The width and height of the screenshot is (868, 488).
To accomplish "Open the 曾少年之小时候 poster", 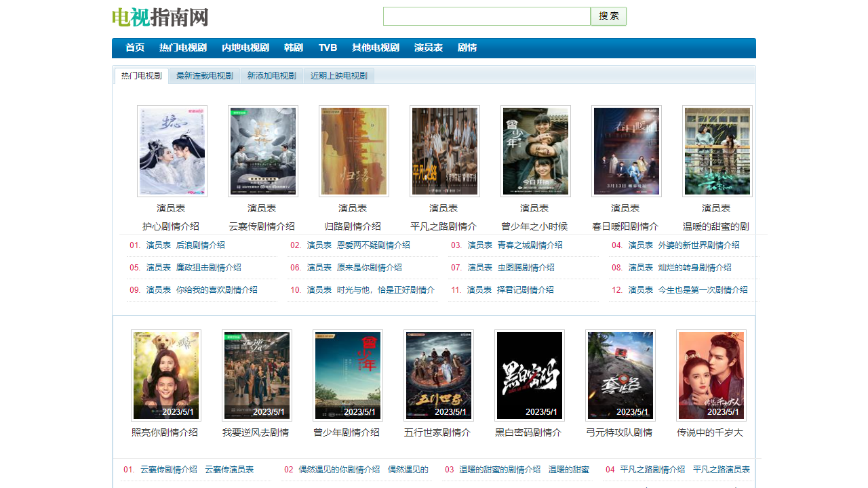I will click(x=536, y=151).
